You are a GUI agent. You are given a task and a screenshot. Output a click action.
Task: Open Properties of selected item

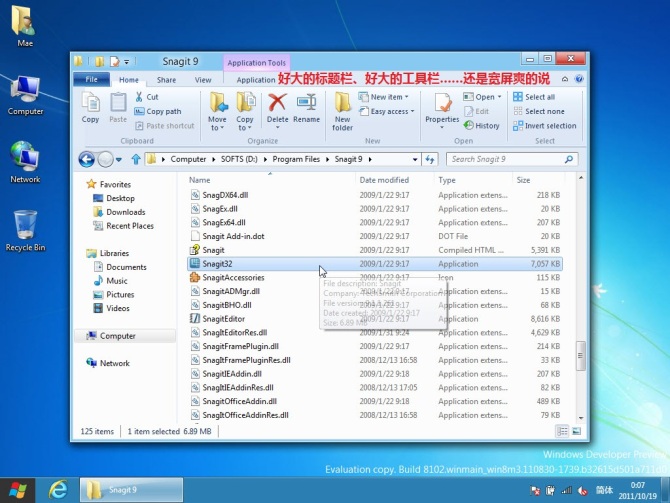tap(442, 110)
